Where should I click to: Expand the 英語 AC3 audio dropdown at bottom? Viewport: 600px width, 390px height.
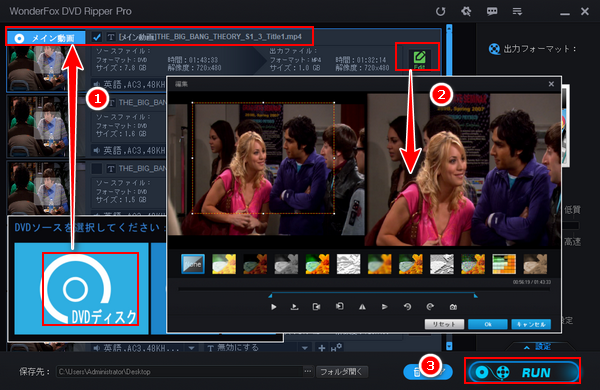coord(191,348)
